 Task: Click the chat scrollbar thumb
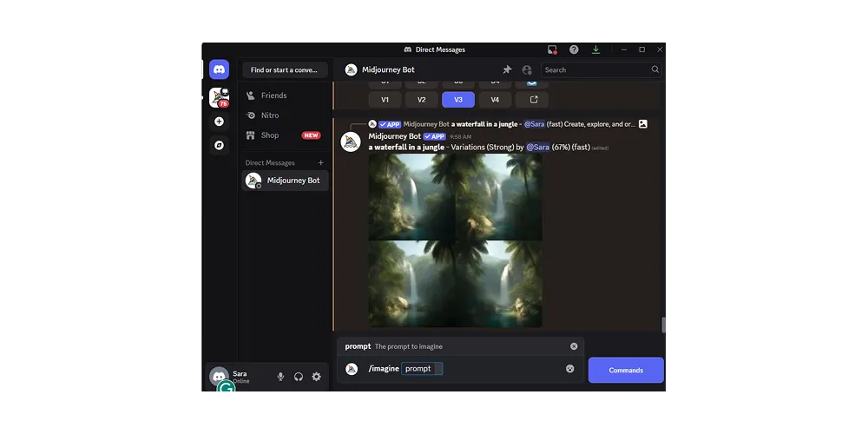(x=663, y=325)
